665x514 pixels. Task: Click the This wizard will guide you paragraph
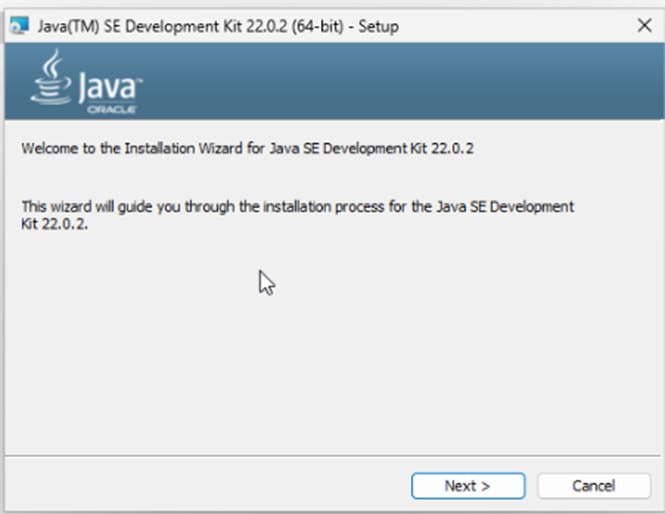pyautogui.click(x=200, y=207)
